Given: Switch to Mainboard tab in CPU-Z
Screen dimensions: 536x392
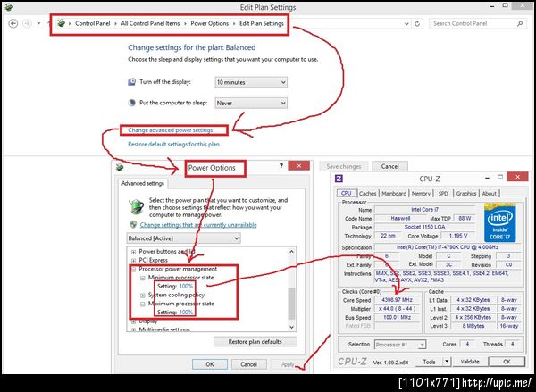Looking at the screenshot, I should [394, 194].
